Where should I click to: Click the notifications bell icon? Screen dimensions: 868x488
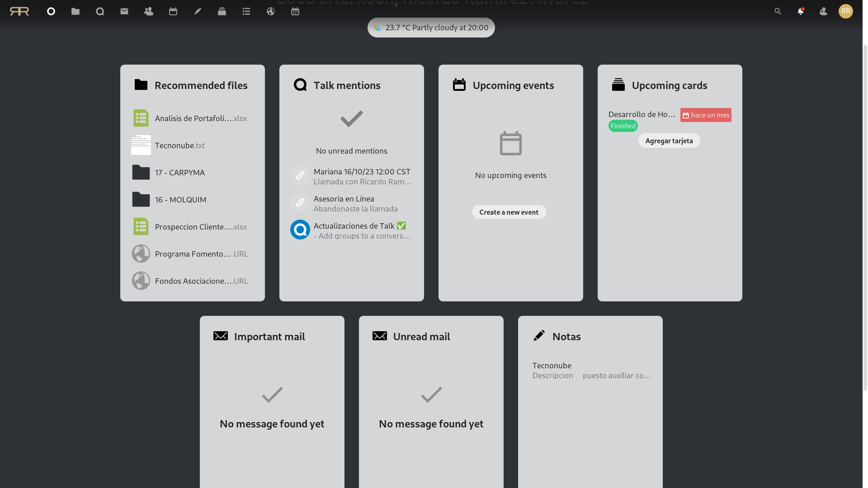point(800,12)
